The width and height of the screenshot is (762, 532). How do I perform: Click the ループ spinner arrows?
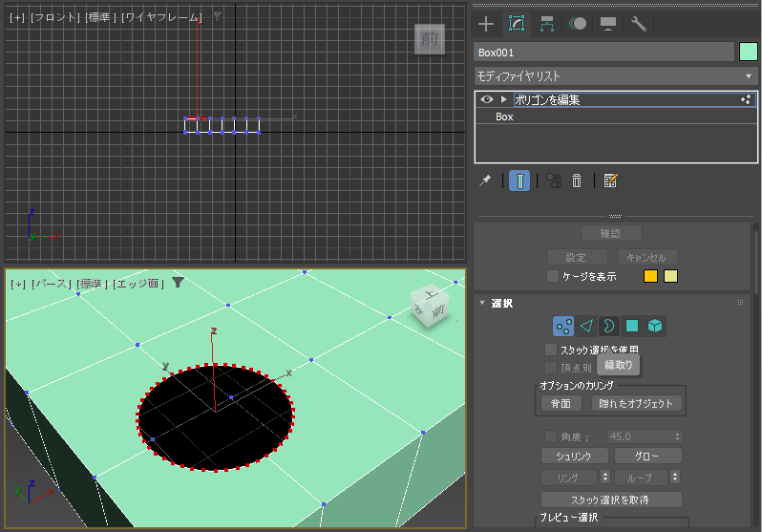pyautogui.click(x=675, y=477)
